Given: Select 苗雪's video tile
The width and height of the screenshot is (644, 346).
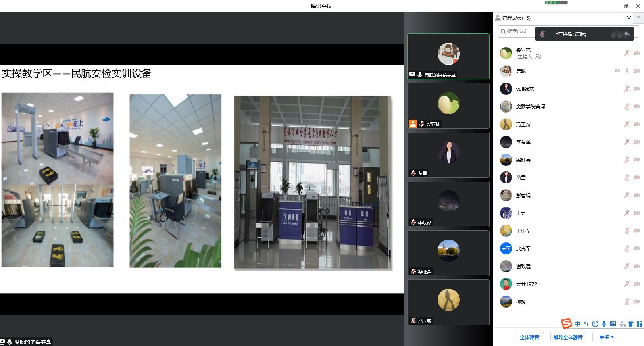Looking at the screenshot, I should [x=448, y=154].
